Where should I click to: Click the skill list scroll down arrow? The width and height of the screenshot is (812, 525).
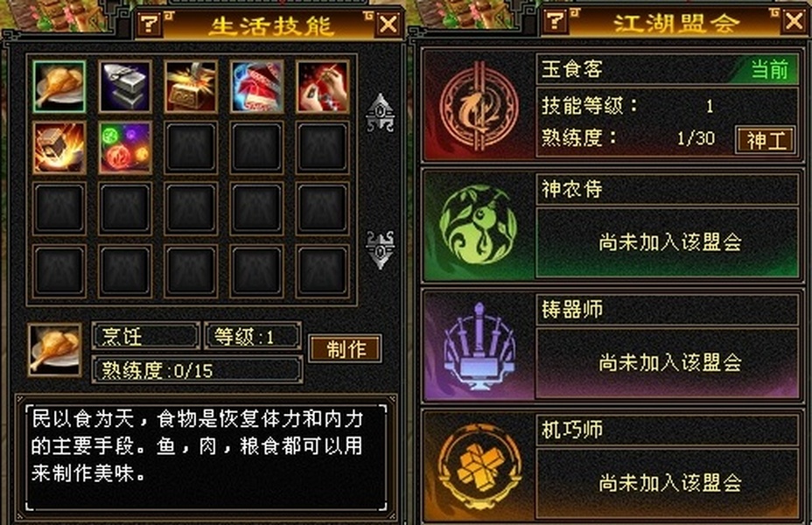tap(380, 249)
